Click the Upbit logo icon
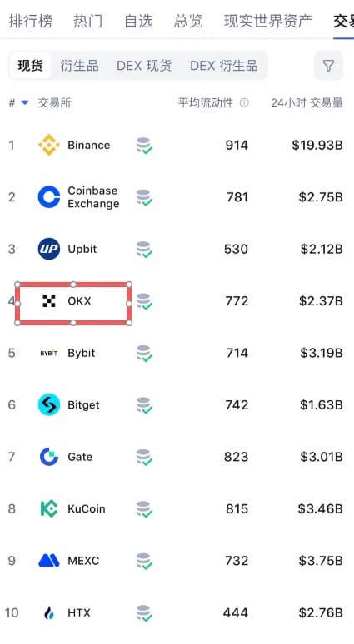The image size is (354, 644). click(x=49, y=249)
